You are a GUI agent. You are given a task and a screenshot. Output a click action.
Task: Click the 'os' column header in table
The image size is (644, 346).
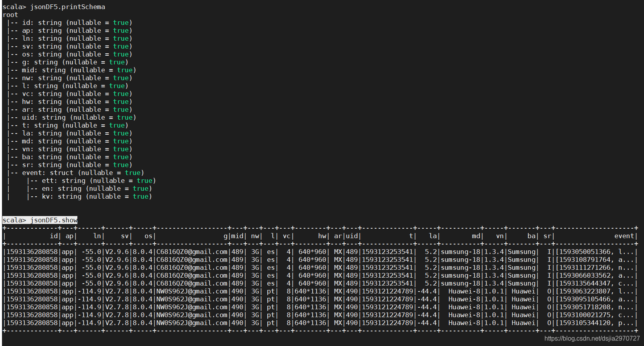click(x=148, y=236)
